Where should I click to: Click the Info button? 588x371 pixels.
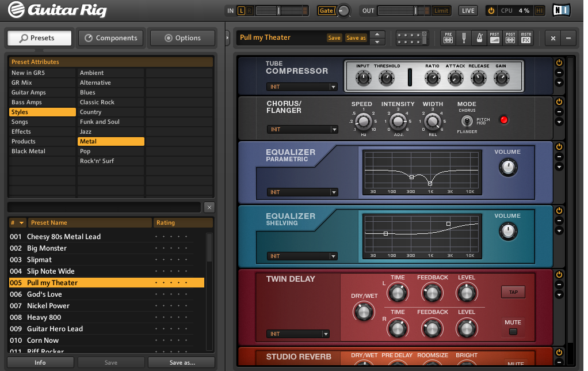coord(40,362)
